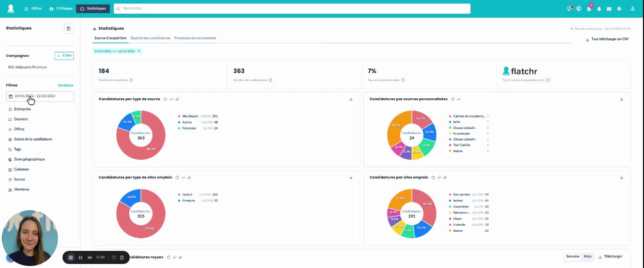The image size is (644, 268).
Task: Switch to Qualité des candidatures tab
Action: coord(150,38)
